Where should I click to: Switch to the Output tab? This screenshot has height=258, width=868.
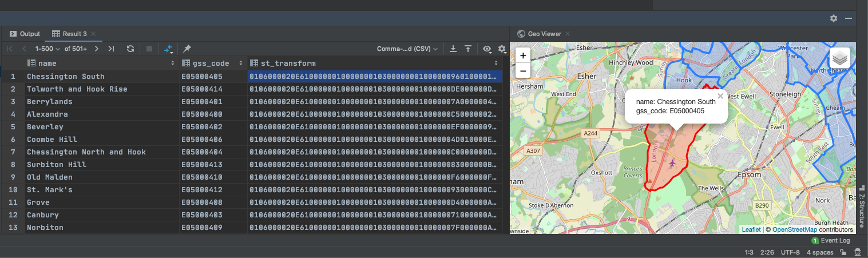pyautogui.click(x=25, y=34)
